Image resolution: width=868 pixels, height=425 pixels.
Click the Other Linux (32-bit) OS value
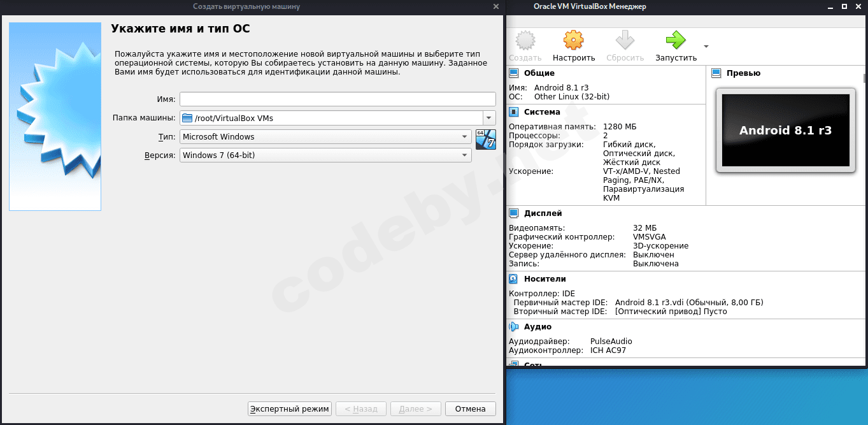click(572, 97)
